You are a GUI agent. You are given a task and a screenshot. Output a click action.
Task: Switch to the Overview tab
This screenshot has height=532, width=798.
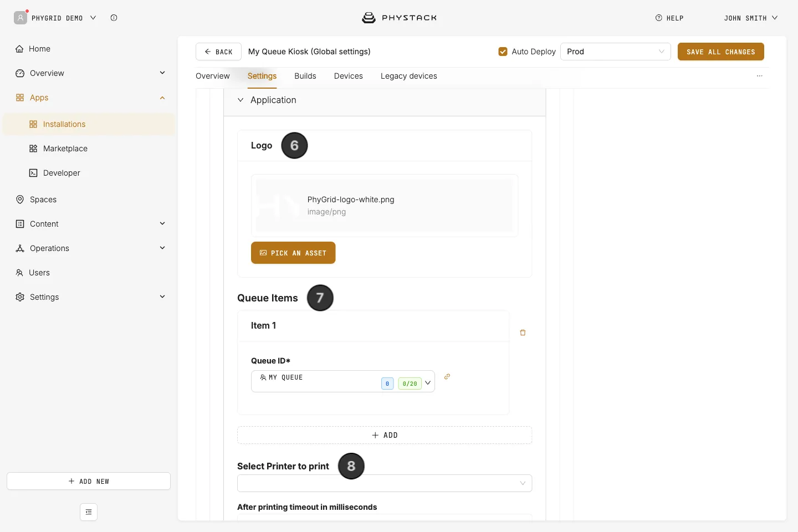pyautogui.click(x=213, y=76)
